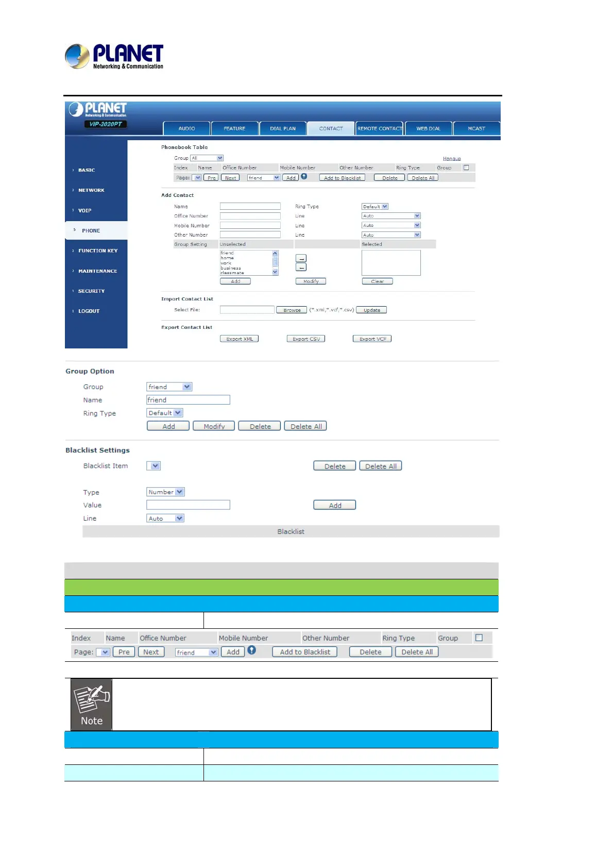Click the PLANET Networking & Communication page logo
This screenshot has height=868, width=613.
coord(114,57)
